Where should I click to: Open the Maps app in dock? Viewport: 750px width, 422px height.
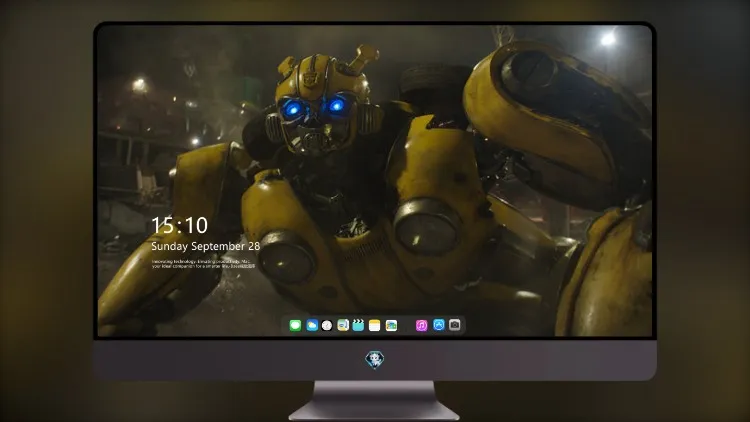point(343,325)
